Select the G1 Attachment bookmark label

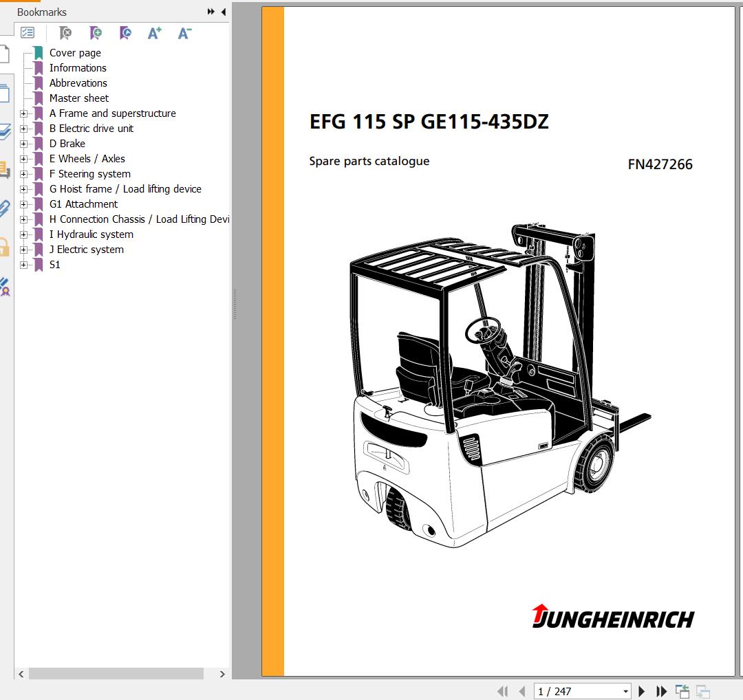[83, 204]
